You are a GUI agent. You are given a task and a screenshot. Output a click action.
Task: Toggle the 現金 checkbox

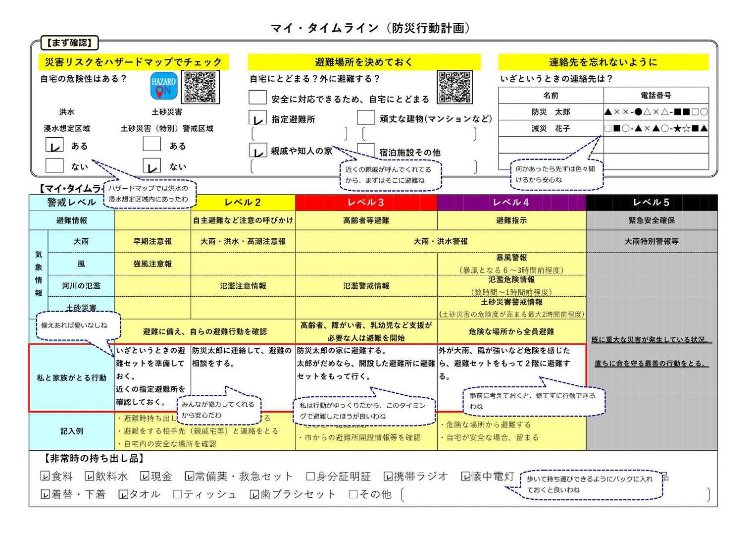tap(145, 477)
